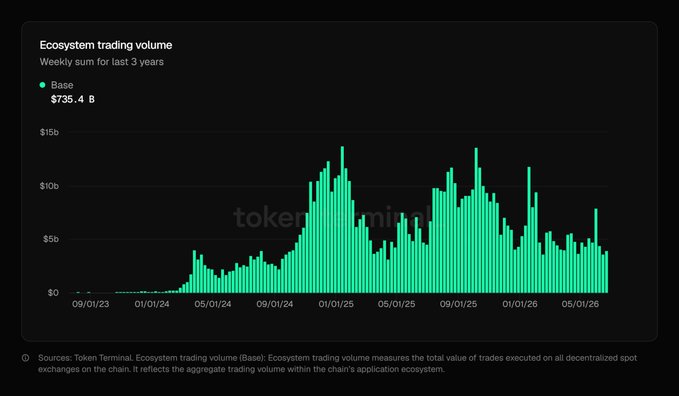Click the '09/01/25' x-axis date
This screenshot has width=679, height=396.
[458, 304]
